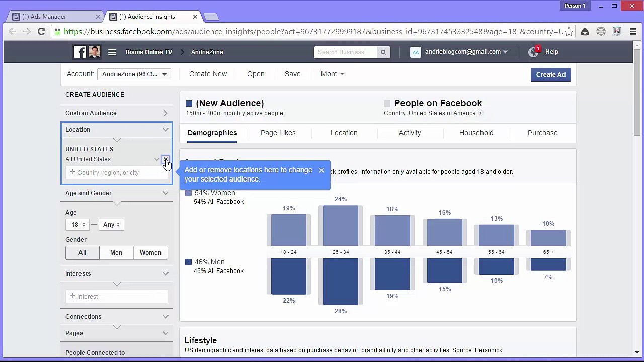Bookmark page with star icon
This screenshot has height=362, width=644.
tap(569, 32)
